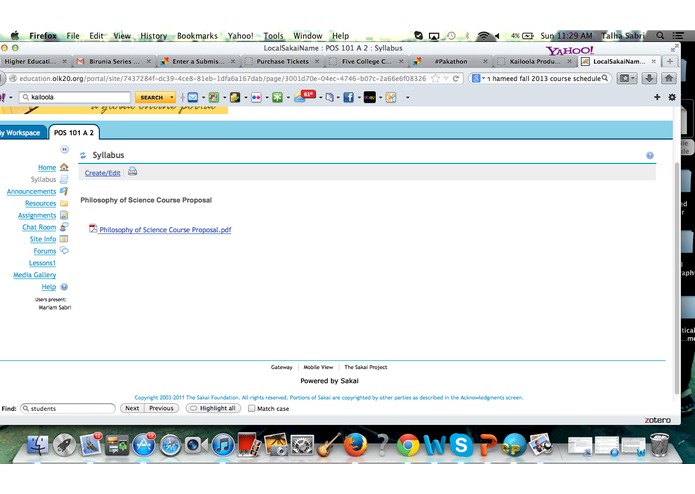Click the Help question mark icon in sidebar

click(64, 287)
